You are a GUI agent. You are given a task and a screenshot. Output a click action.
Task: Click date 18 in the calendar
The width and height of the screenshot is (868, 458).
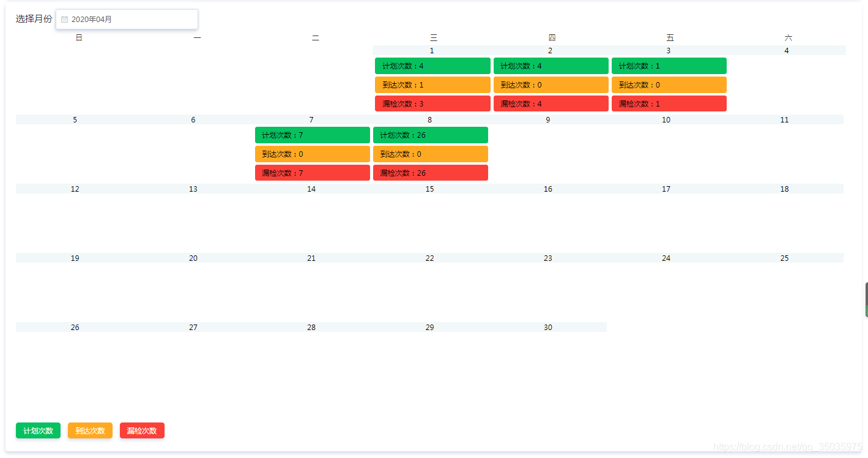(784, 189)
